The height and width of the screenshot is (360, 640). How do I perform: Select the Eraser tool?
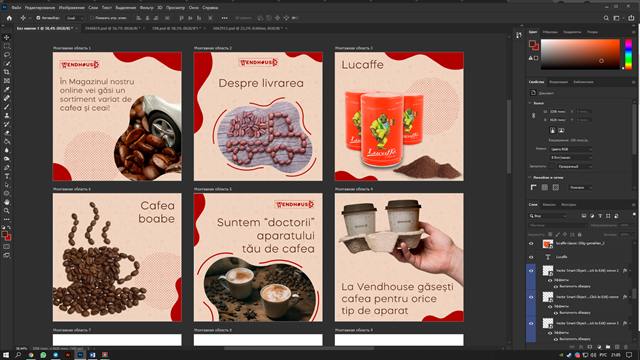7,133
